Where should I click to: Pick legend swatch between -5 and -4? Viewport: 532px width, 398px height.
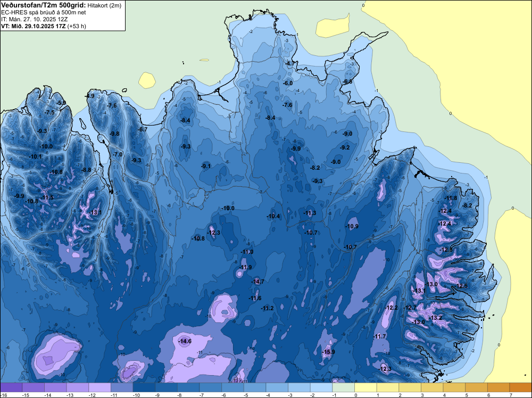coord(255,387)
